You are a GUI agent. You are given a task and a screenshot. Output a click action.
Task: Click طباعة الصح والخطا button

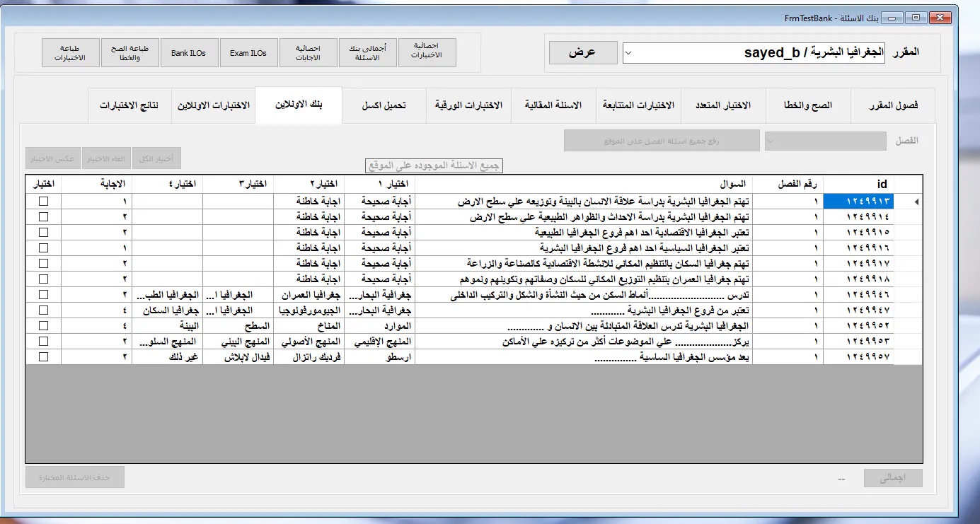(129, 52)
